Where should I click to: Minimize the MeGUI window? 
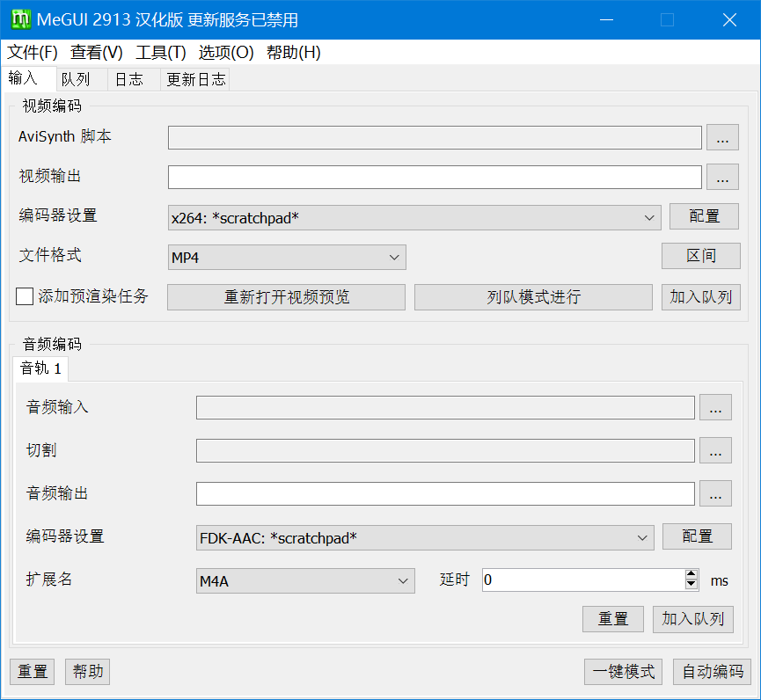[x=607, y=20]
